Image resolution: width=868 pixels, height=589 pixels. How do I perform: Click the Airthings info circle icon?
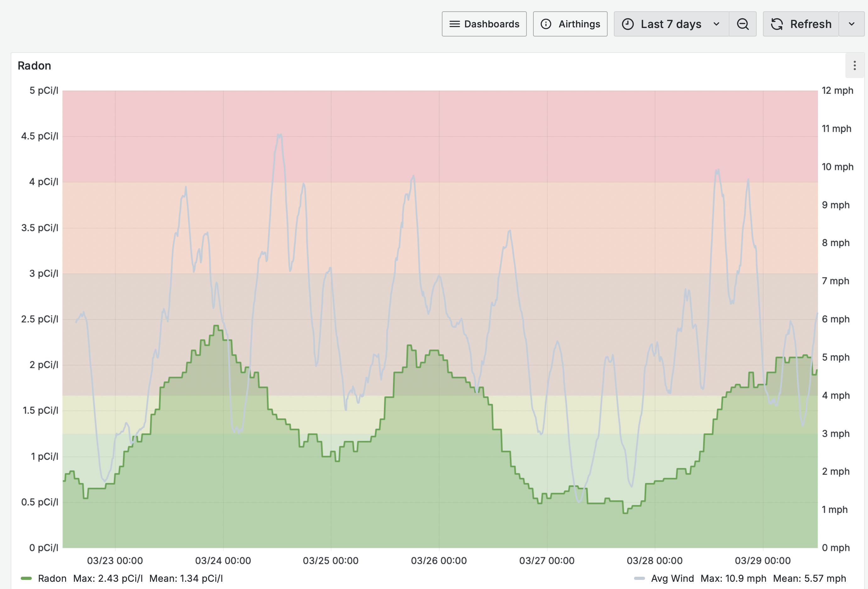pyautogui.click(x=546, y=24)
